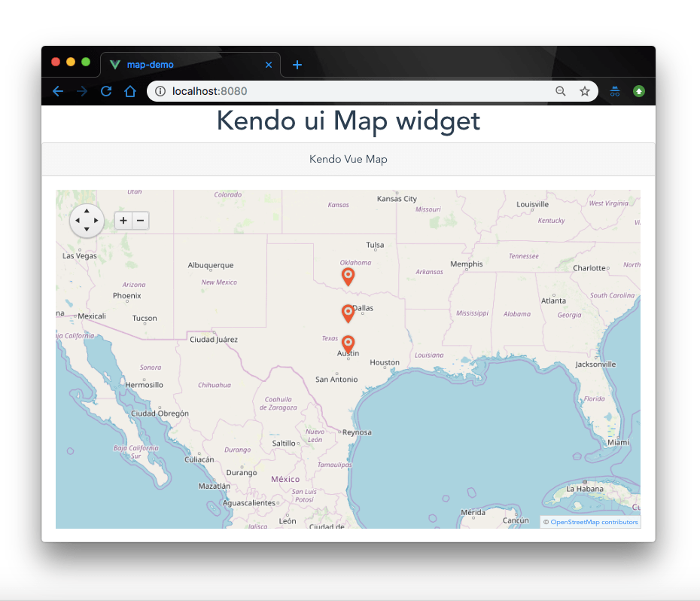The image size is (700, 601).
Task: Go forward with the browser forward arrow
Action: [x=82, y=91]
